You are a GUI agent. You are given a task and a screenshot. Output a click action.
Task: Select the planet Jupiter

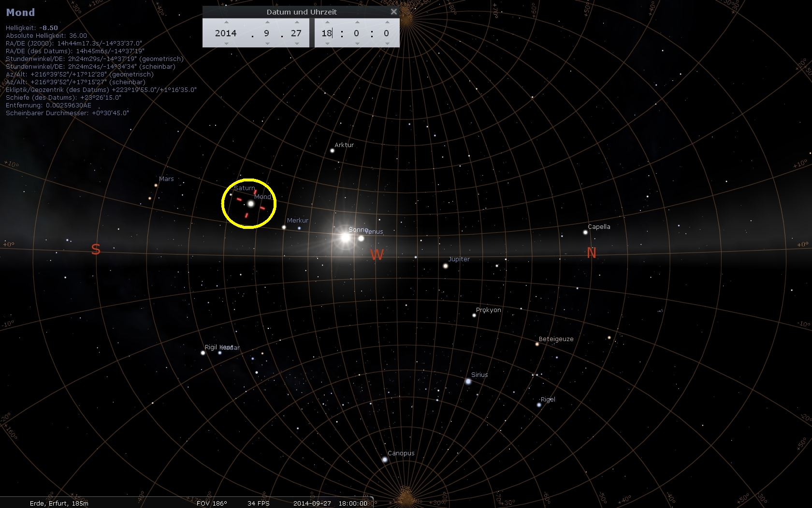(446, 266)
